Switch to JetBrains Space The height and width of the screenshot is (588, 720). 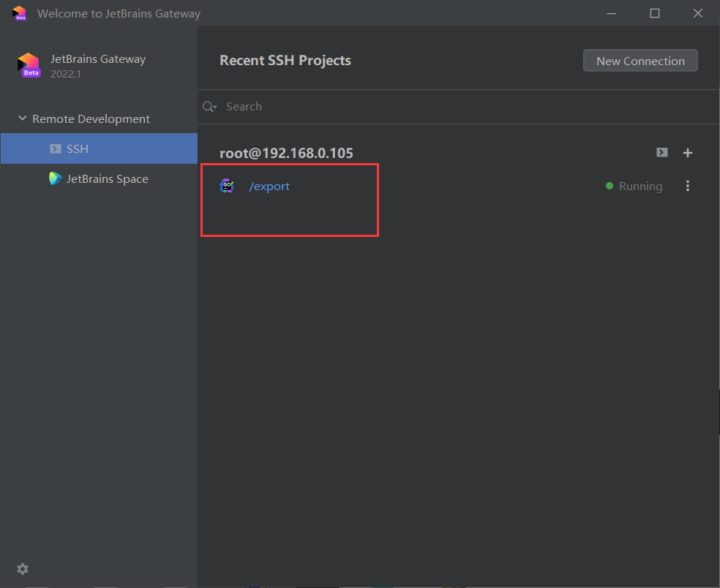pyautogui.click(x=106, y=178)
